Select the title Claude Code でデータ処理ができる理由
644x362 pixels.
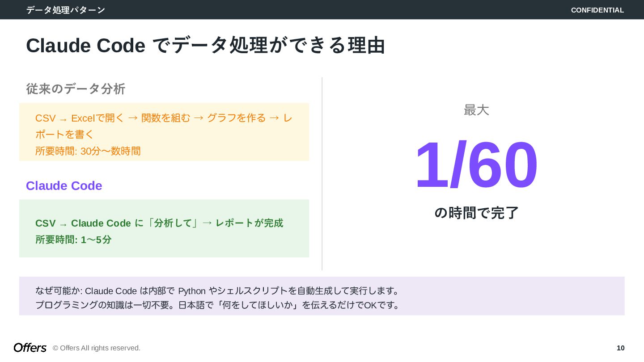[x=205, y=46]
